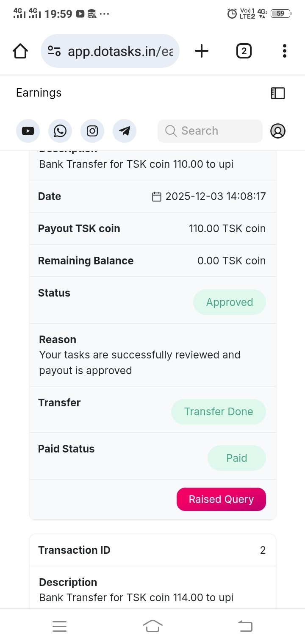
Task: Focus the app.dotasks.in address bar
Action: click(120, 51)
